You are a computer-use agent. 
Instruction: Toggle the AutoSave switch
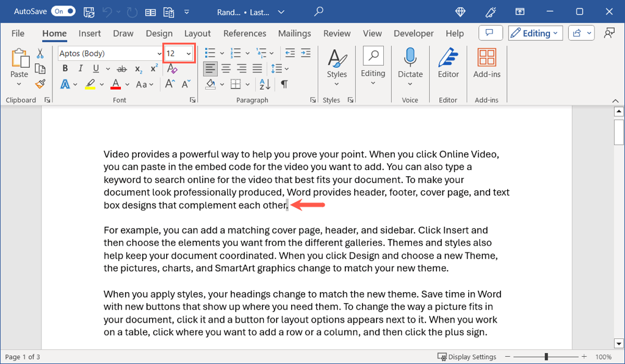(x=63, y=11)
